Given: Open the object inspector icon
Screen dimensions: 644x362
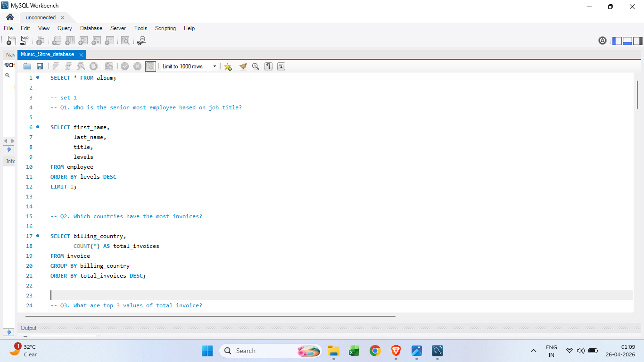Looking at the screenshot, I should pyautogui.click(x=41, y=41).
